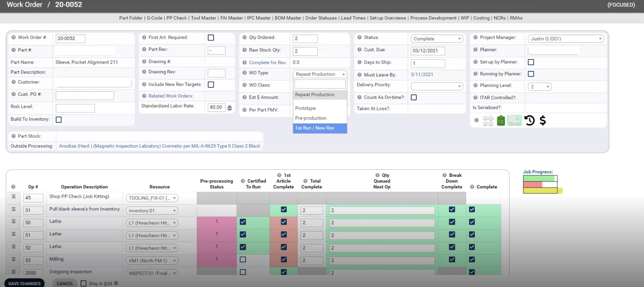The image size is (644, 287).
Task: Open the Planning Level dropdown
Action: 539,87
